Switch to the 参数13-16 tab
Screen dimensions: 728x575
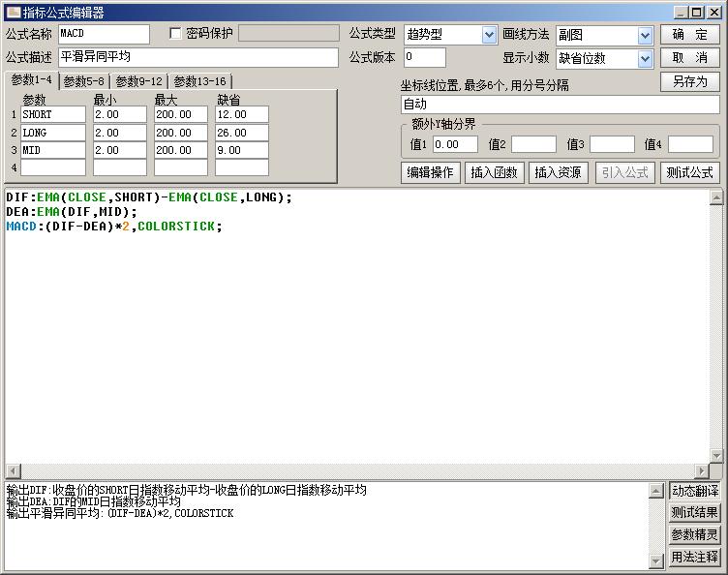199,81
